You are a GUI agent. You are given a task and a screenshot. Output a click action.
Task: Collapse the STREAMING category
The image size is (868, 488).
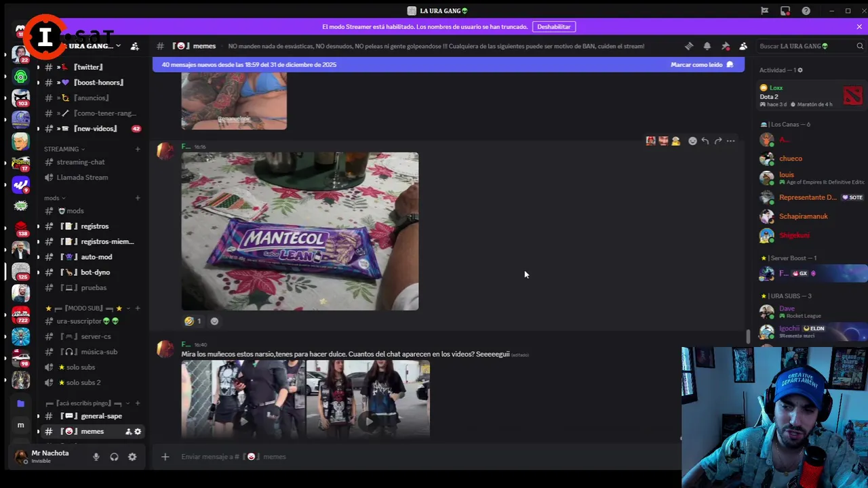point(64,149)
